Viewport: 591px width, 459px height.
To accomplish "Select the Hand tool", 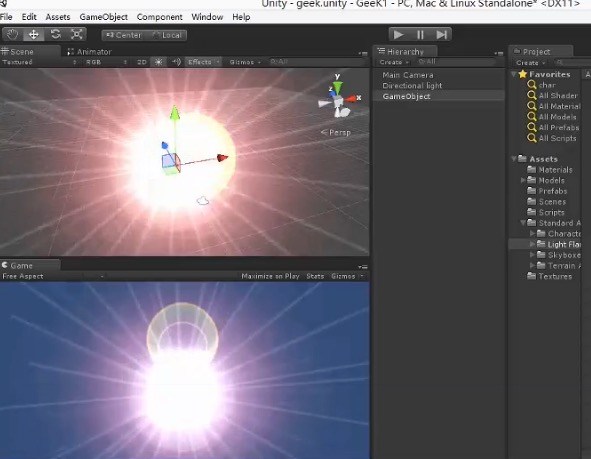I will 12,35.
